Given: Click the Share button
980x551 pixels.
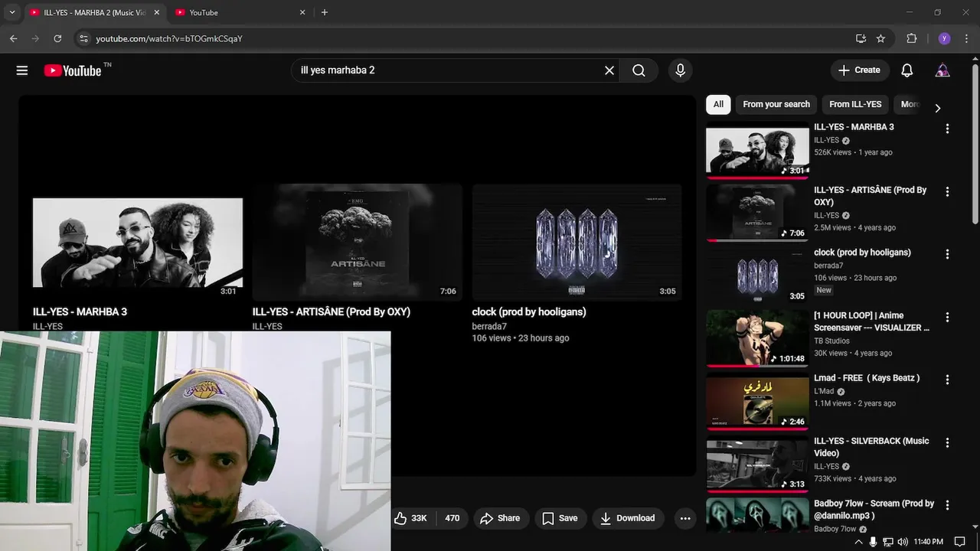Looking at the screenshot, I should [x=500, y=518].
